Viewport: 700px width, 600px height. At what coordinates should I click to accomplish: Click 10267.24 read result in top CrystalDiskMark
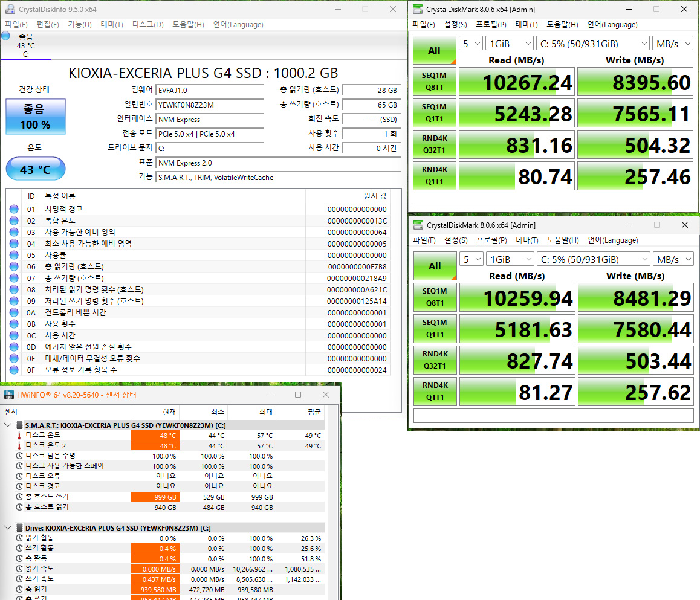516,82
